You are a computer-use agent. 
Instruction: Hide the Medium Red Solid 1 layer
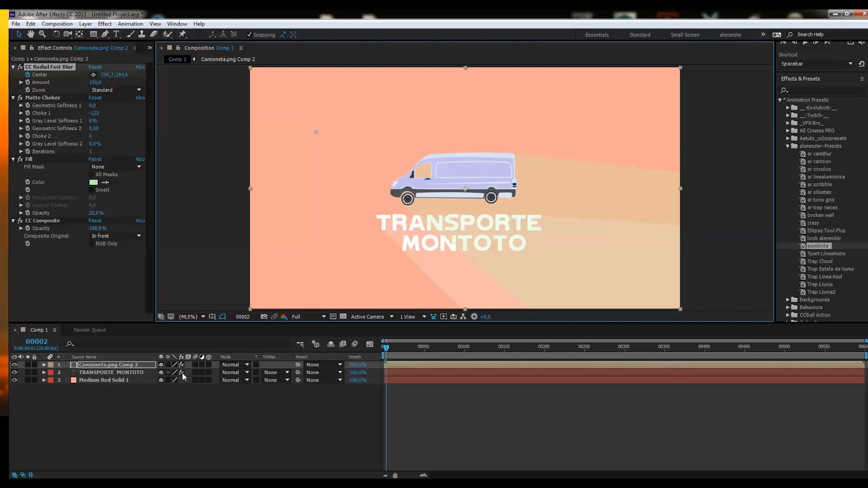14,380
